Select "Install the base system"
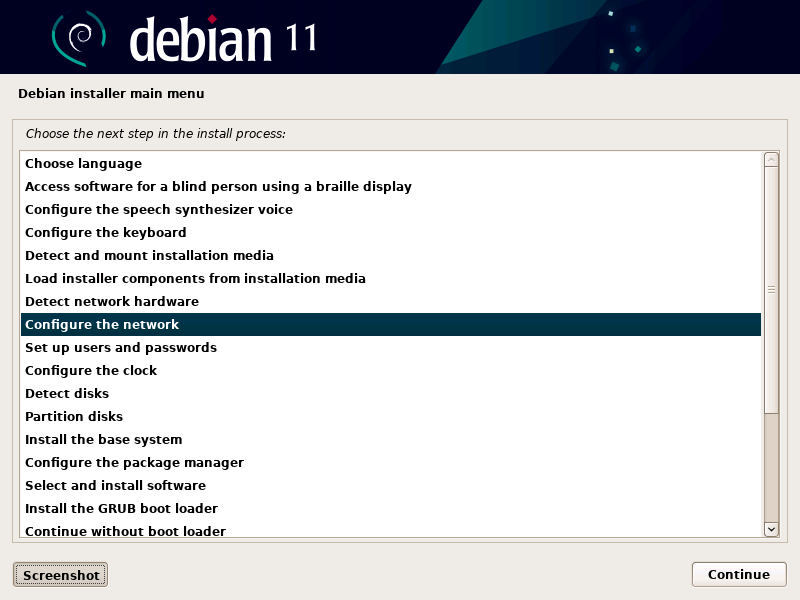 coord(391,439)
